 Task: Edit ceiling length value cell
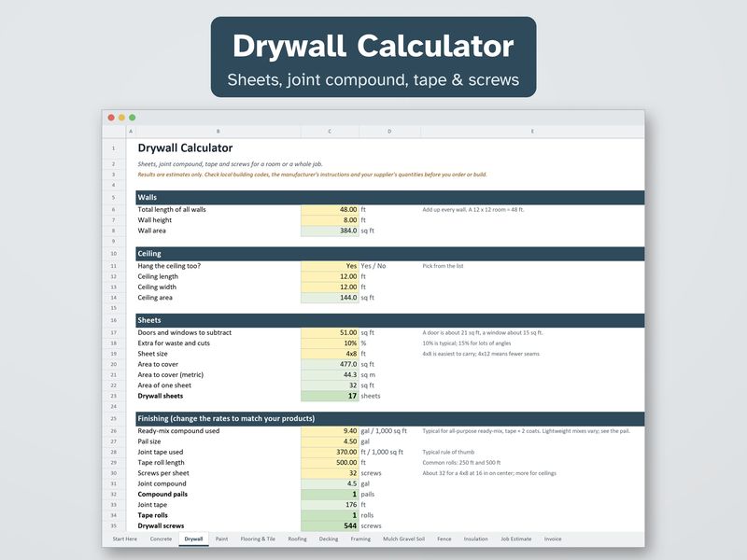(330, 276)
